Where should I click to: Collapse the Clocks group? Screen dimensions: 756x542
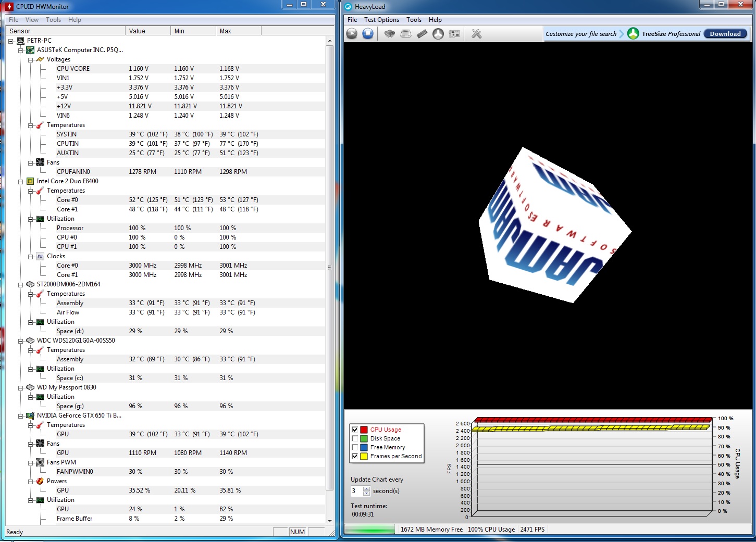(x=31, y=256)
